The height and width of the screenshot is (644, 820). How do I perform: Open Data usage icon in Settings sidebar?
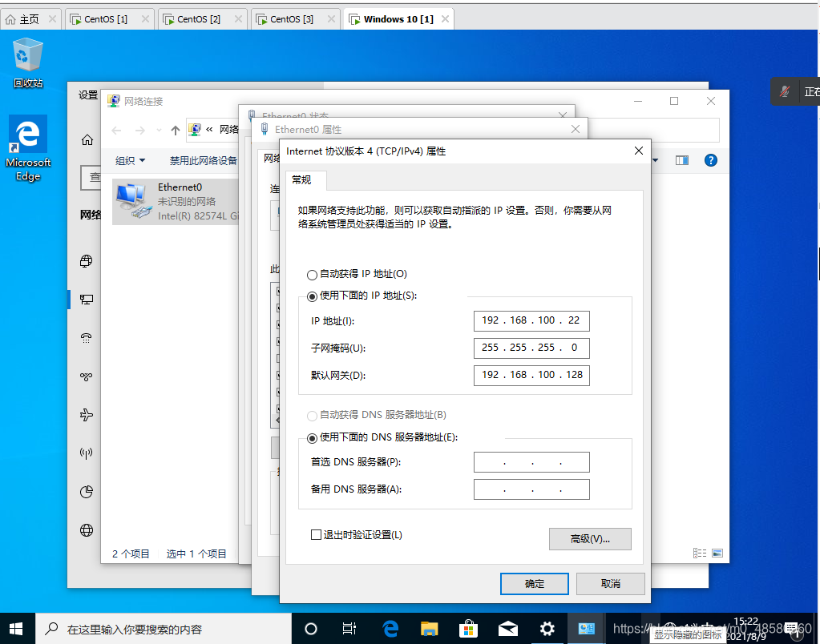87,492
